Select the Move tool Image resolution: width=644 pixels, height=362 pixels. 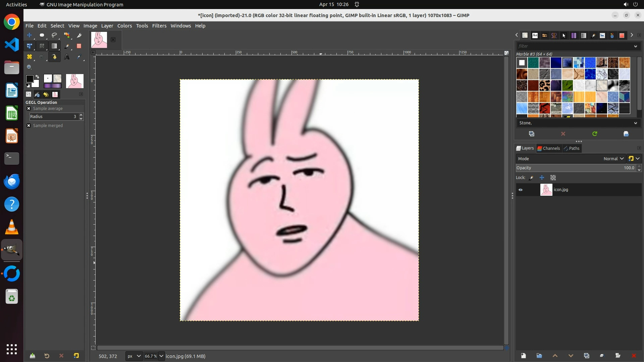click(30, 35)
